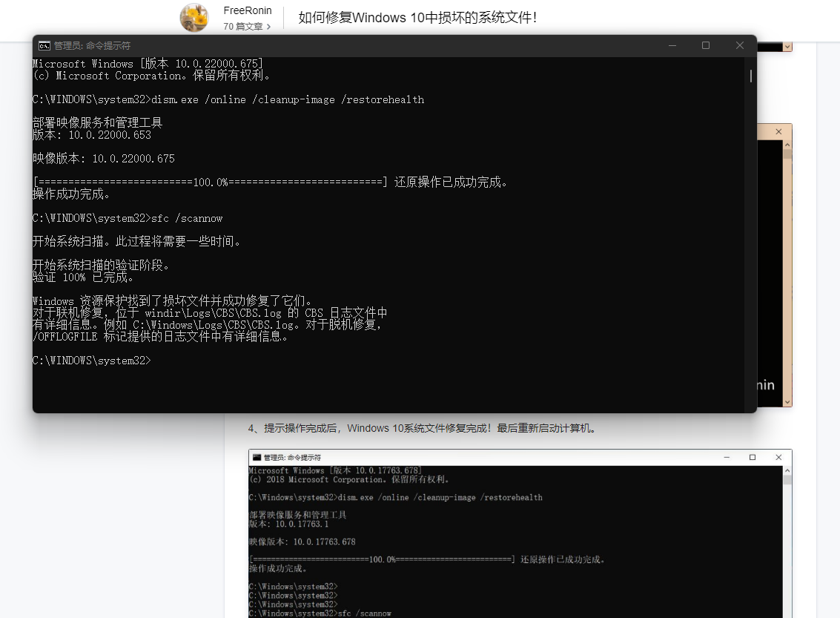Open the FreeRonin author avatar
Viewport: 840px width, 618px height.
coord(194,17)
